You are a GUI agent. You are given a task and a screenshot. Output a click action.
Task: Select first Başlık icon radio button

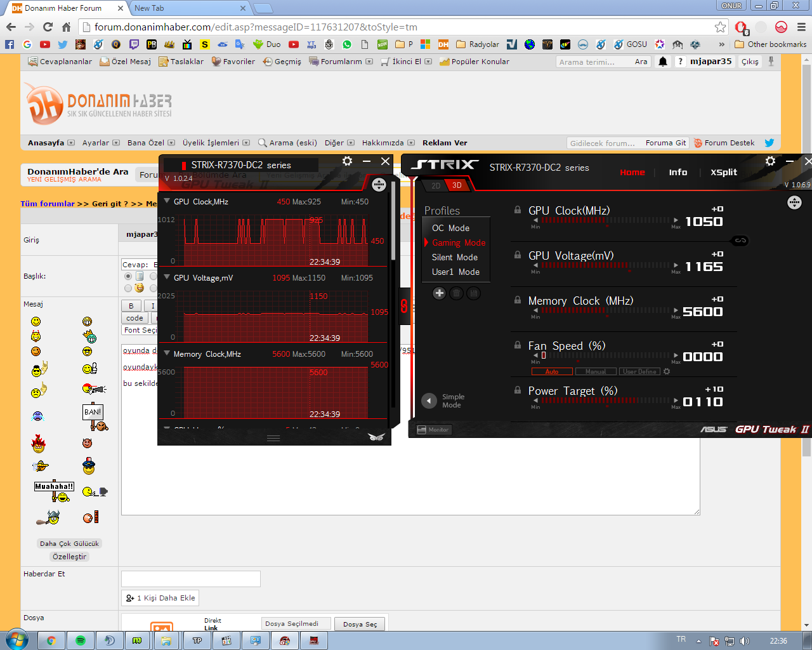coord(128,276)
